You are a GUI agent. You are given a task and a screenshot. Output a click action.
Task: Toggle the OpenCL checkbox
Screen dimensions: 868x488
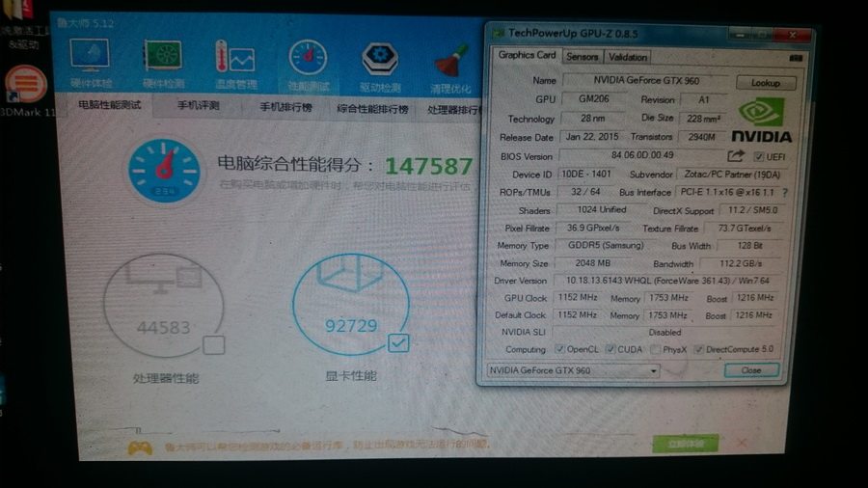pyautogui.click(x=559, y=349)
